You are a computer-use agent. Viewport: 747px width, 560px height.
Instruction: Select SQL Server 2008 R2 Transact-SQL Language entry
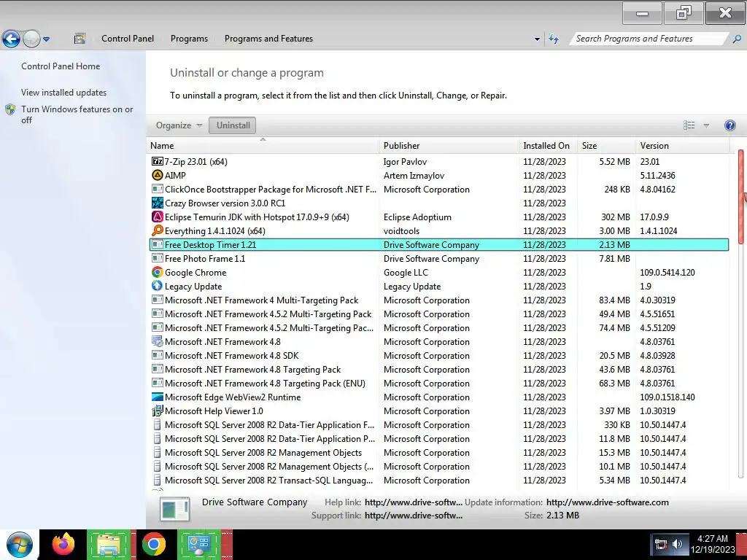438,480
